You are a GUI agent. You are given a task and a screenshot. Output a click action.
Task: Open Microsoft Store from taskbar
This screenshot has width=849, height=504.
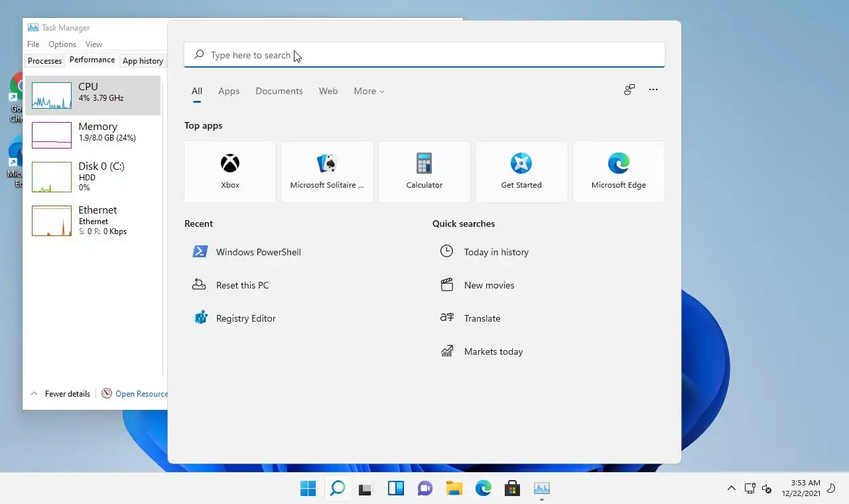[512, 489]
